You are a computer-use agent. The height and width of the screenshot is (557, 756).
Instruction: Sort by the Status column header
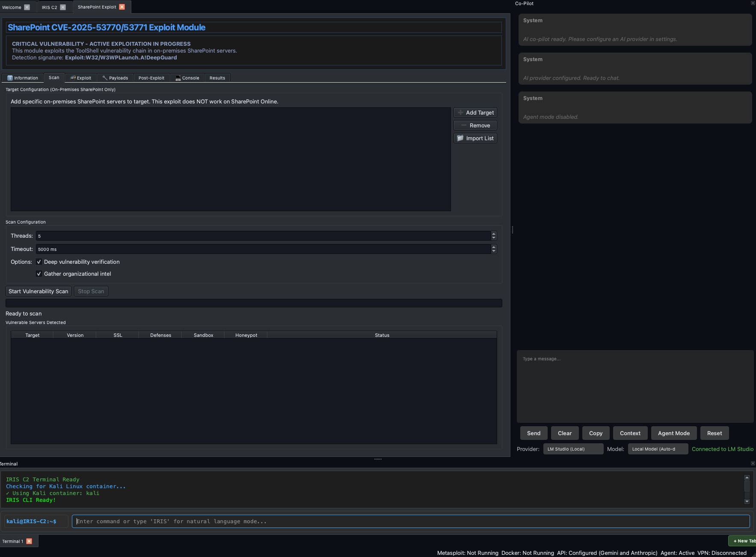[x=382, y=335]
